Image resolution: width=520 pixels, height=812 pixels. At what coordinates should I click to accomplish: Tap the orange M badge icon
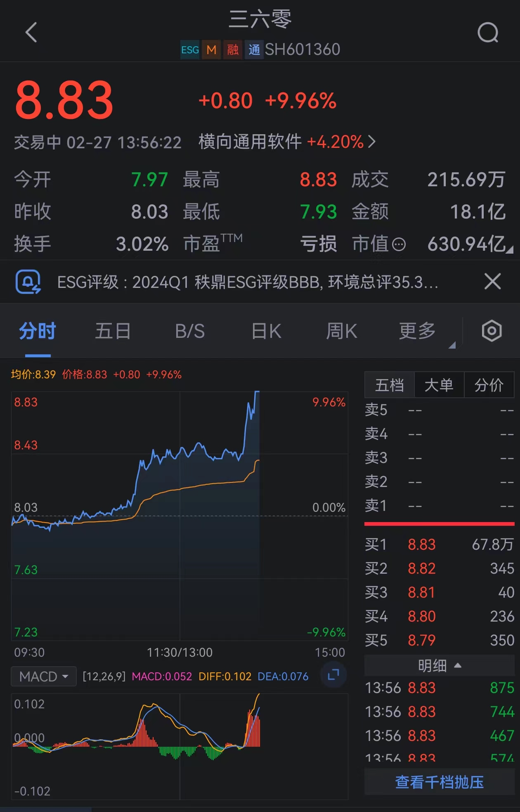point(211,50)
